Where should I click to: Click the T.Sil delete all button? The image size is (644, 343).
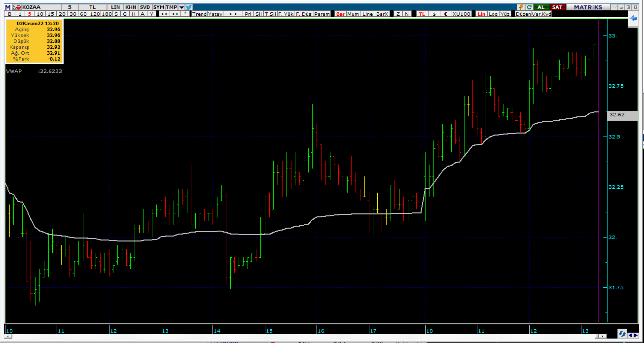coord(270,14)
